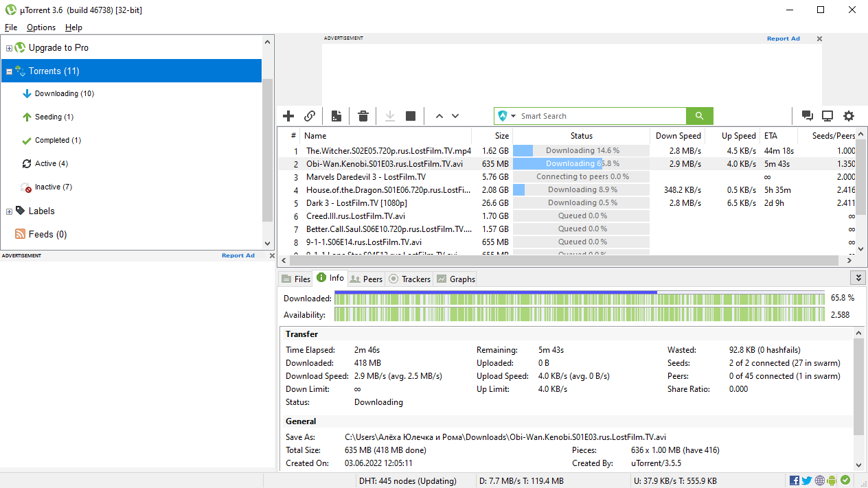
Task: Click Add Torrent from URL link icon
Action: click(x=310, y=116)
